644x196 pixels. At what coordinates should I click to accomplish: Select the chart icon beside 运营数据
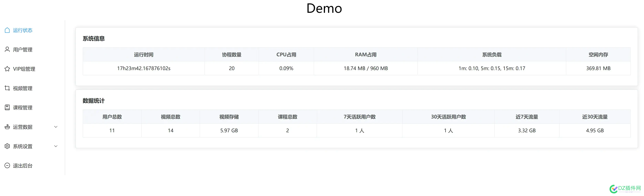(7, 127)
